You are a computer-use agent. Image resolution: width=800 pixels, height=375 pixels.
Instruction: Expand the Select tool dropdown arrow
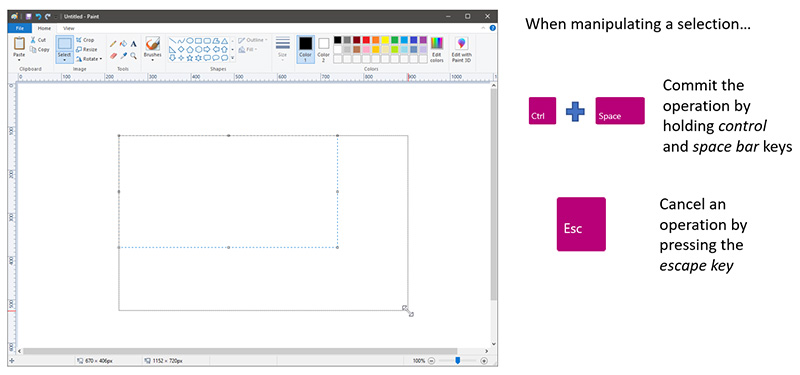[64, 60]
